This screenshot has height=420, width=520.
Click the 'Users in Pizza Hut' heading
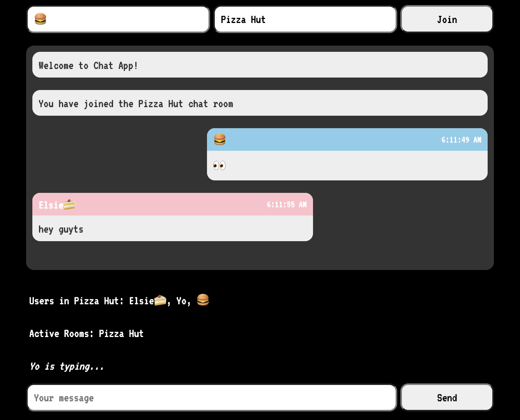click(x=76, y=301)
